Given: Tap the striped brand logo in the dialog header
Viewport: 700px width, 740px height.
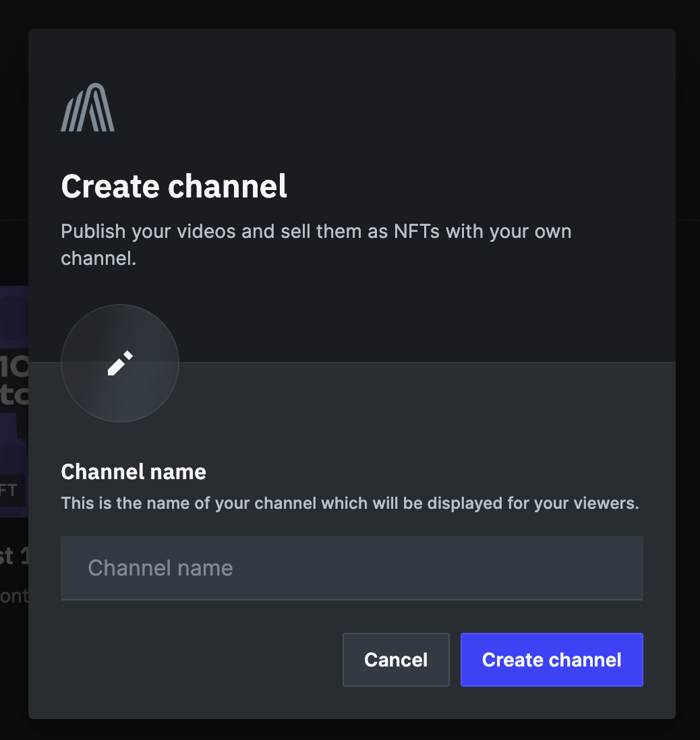Looking at the screenshot, I should pos(88,106).
